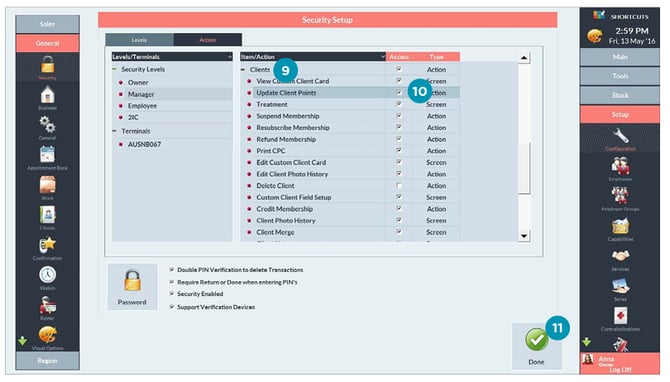
Task: Switch to the Levels tab
Action: [x=139, y=40]
